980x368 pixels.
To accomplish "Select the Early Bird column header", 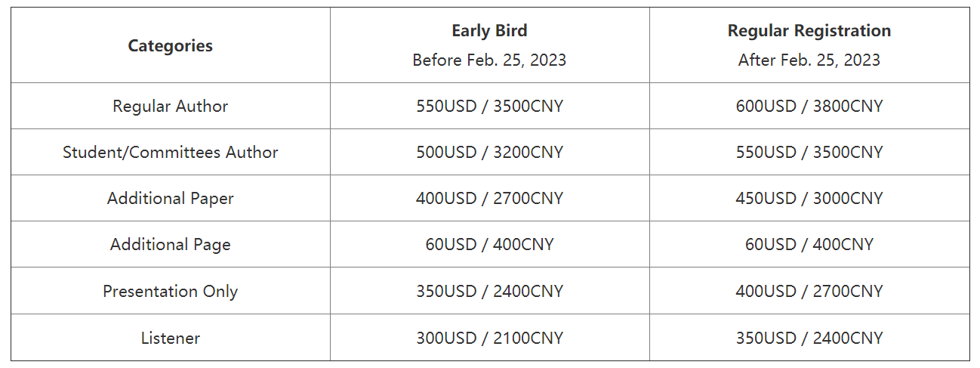I will 489,31.
